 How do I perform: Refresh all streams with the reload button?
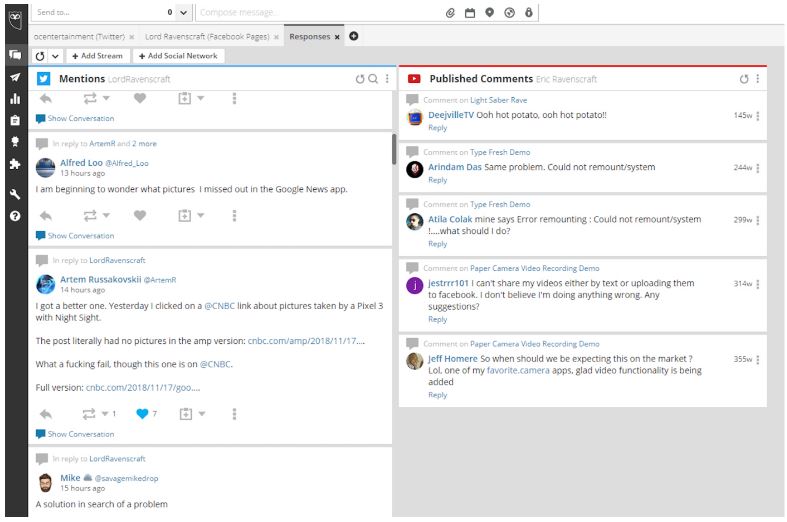tap(40, 56)
